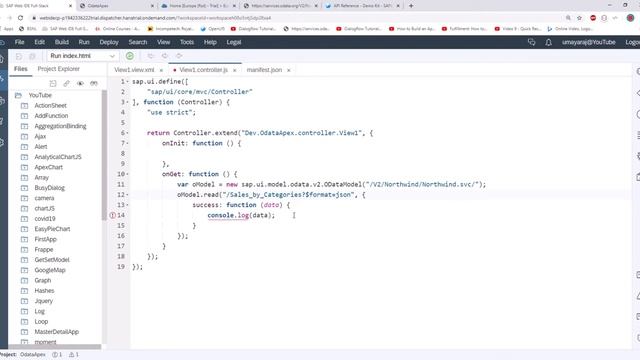Viewport: 640px width, 360px height.
Task: Open the ApexChart folder
Action: click(x=49, y=167)
